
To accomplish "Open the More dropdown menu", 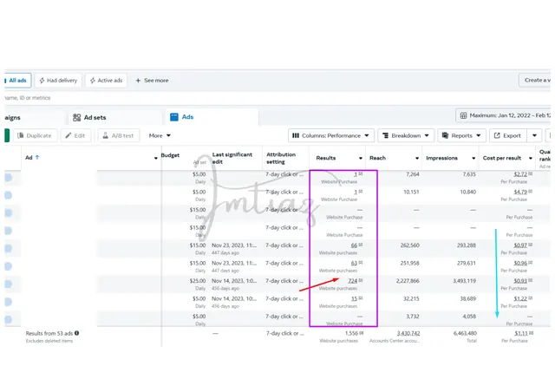I will (x=160, y=135).
